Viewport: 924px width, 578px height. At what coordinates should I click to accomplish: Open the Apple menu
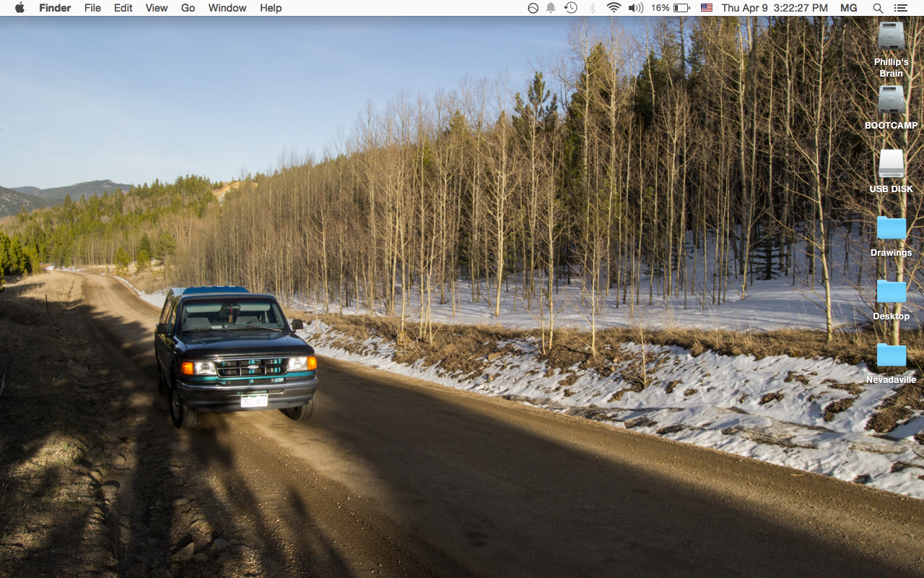19,8
